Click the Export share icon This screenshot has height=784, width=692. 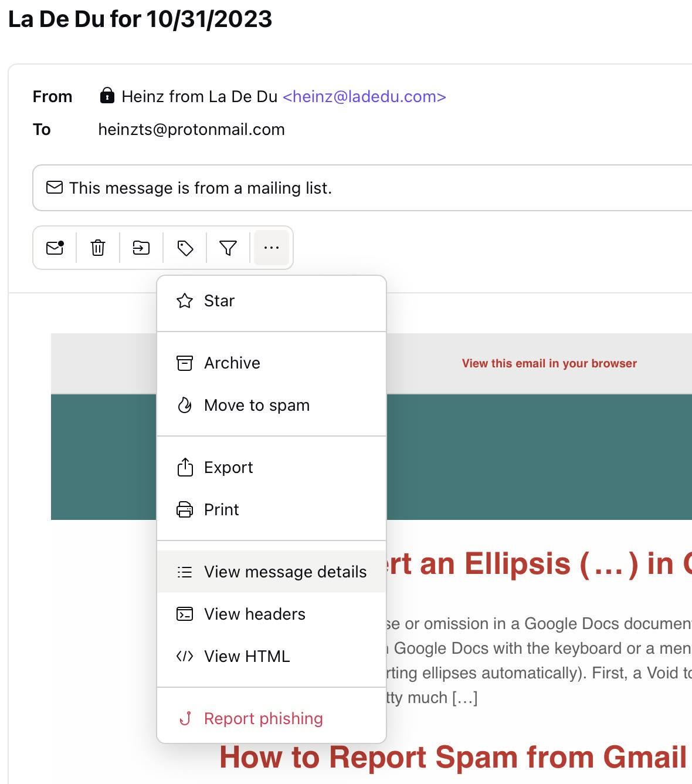point(185,467)
